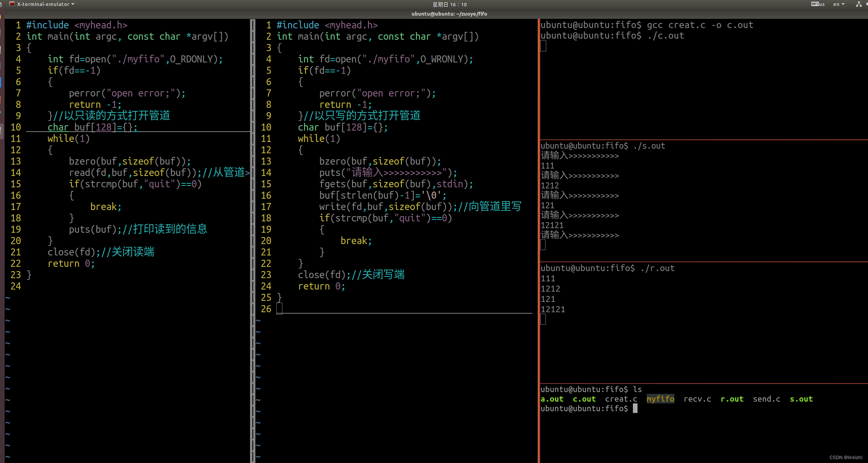Click the cursor at line 26 in the middle pane
The image size is (868, 463).
pyautogui.click(x=280, y=309)
